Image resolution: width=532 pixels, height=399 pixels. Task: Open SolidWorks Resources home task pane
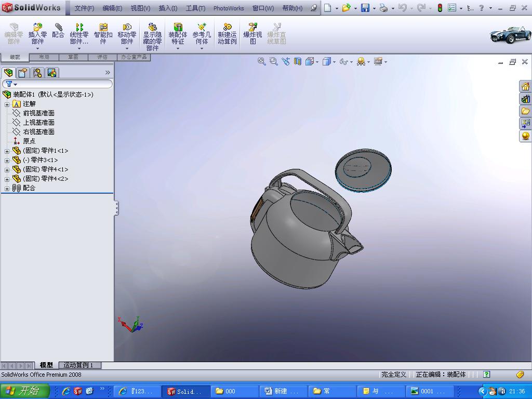pyautogui.click(x=525, y=87)
